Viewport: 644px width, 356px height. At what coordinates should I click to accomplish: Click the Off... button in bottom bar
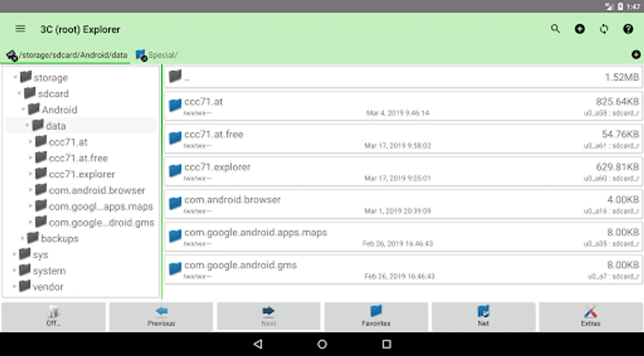point(54,316)
